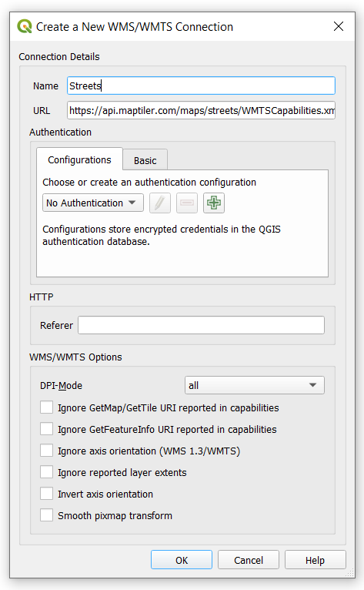Select the Configurations tab
This screenshot has width=364, height=590.
tap(79, 159)
